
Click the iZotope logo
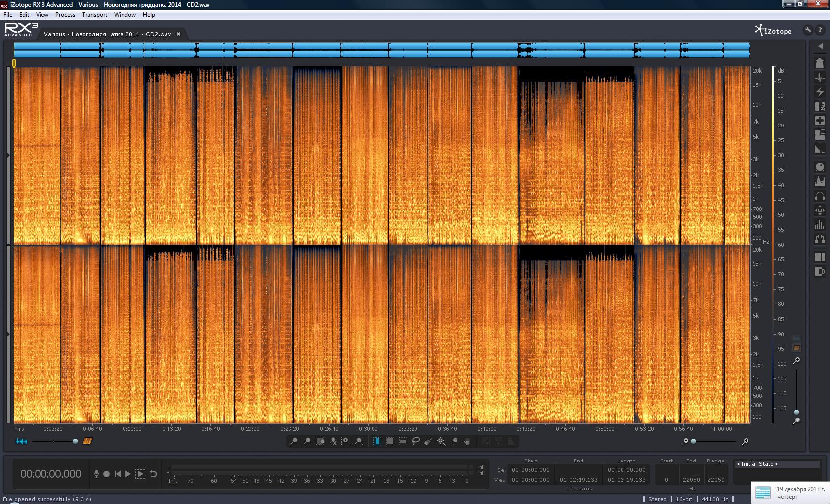tap(773, 31)
